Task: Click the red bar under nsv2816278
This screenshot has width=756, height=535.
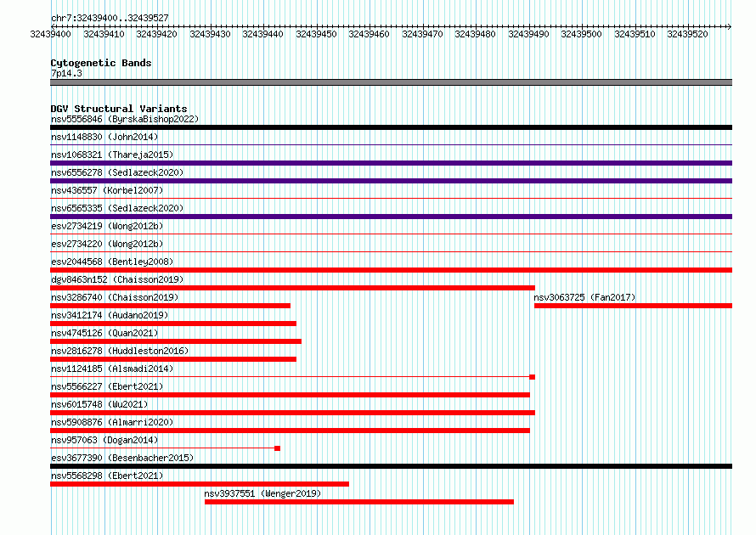Action: (x=173, y=359)
